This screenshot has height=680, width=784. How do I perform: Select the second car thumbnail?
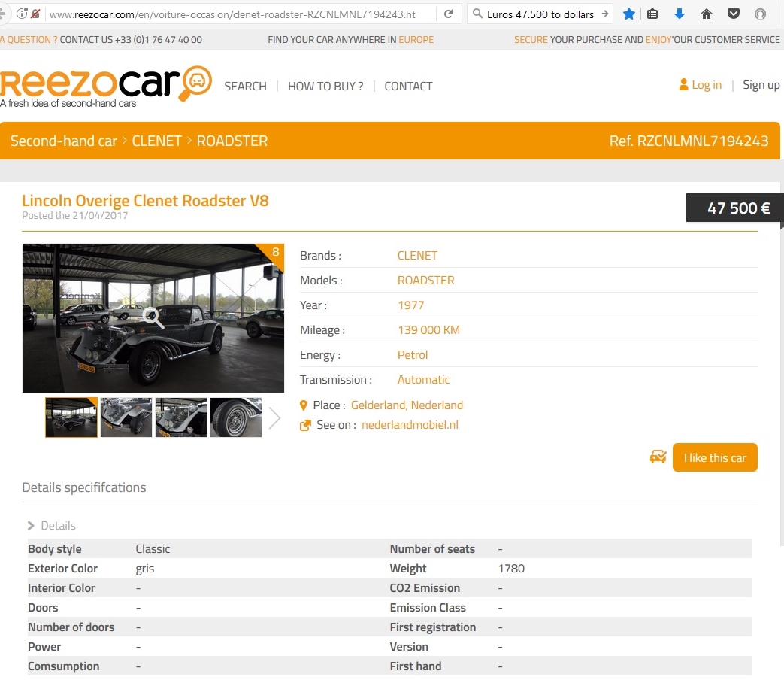coord(126,417)
